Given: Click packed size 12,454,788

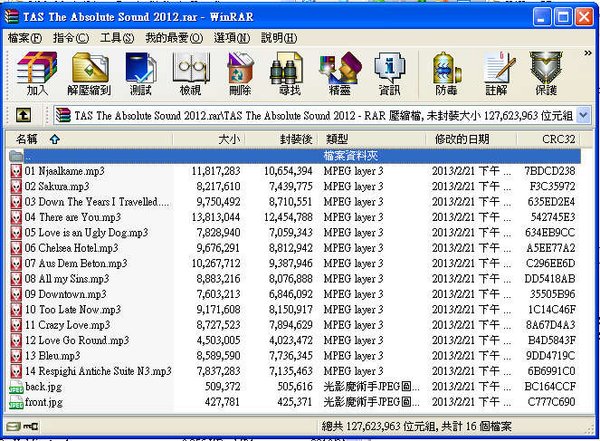Looking at the screenshot, I should click(288, 217).
